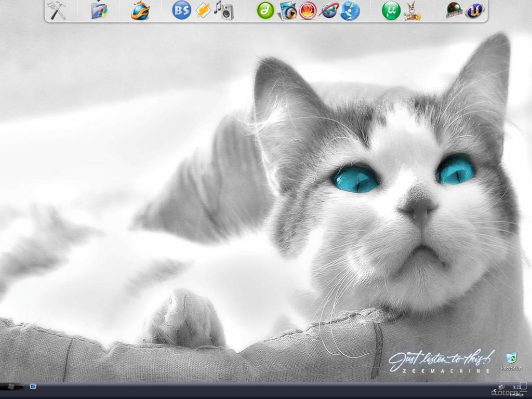This screenshot has height=399, width=532.
Task: Click the network tray icon
Action: (501, 387)
